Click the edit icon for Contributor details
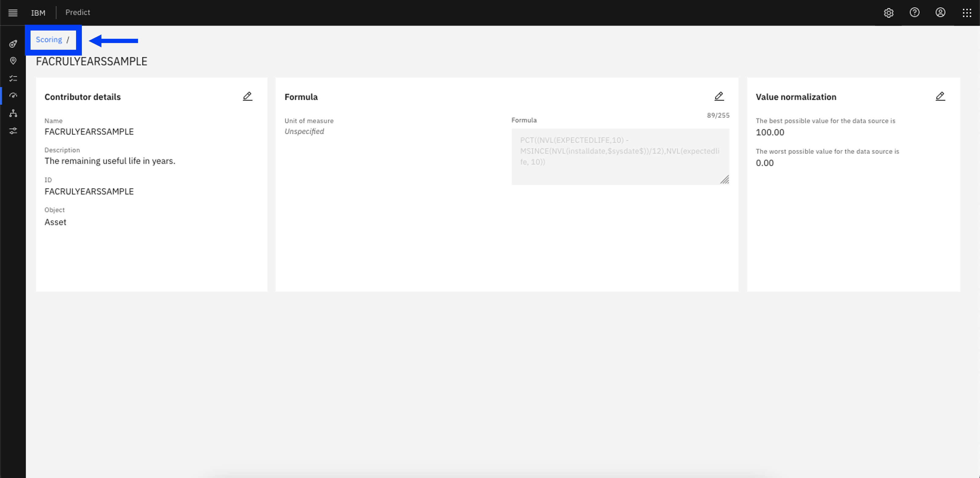The width and height of the screenshot is (980, 478). pyautogui.click(x=248, y=96)
